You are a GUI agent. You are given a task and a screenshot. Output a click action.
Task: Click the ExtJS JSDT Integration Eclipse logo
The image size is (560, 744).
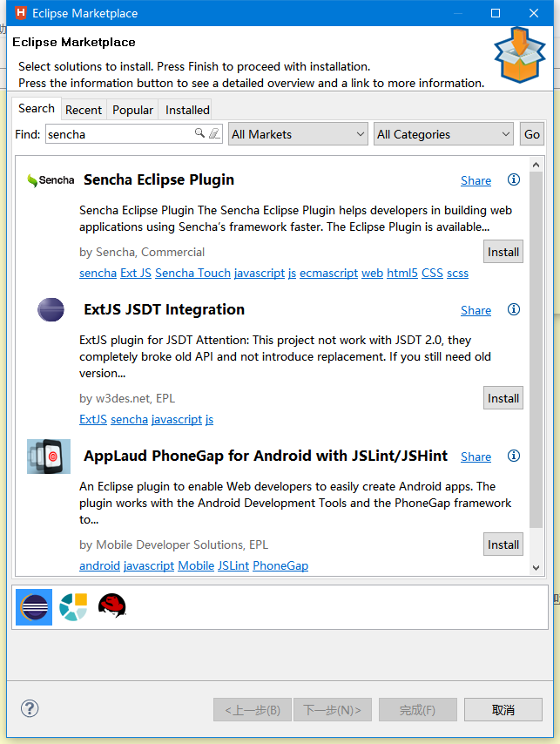[x=51, y=310]
